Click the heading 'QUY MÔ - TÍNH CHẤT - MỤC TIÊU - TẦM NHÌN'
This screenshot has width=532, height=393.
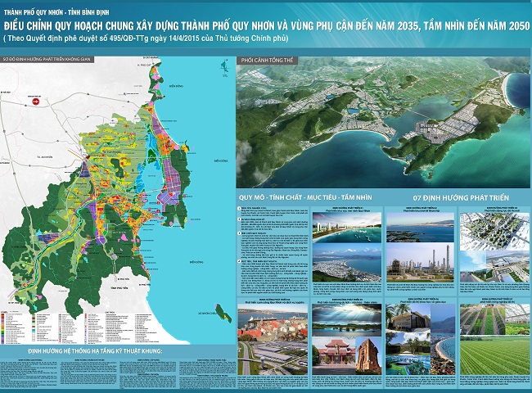click(x=305, y=197)
